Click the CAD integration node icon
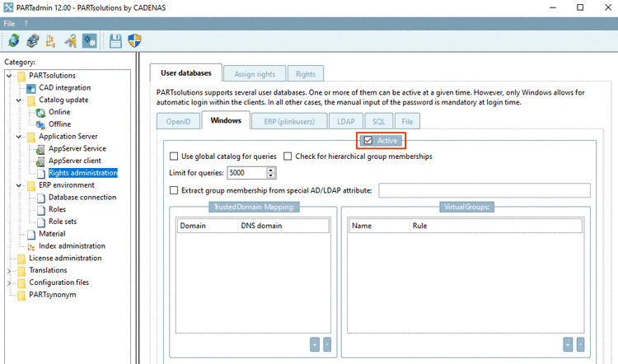Screen dimensions: 618x364 tap(31, 88)
